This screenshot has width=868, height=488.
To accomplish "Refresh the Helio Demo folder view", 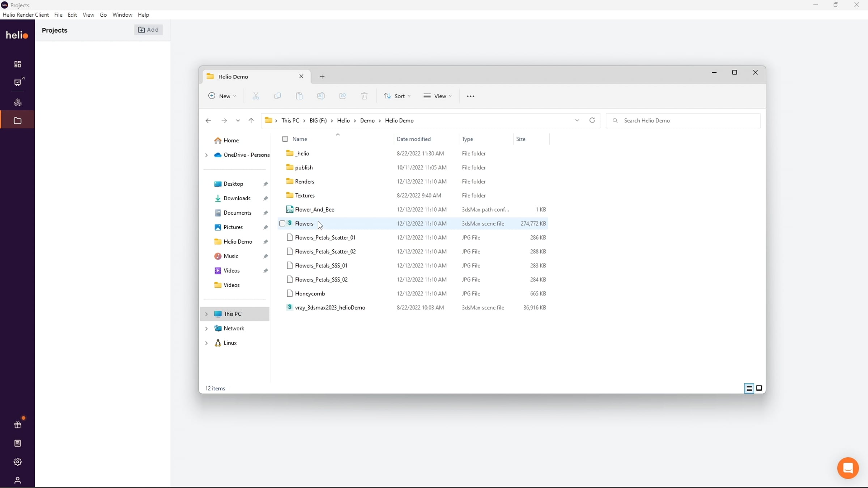I will click(x=592, y=120).
